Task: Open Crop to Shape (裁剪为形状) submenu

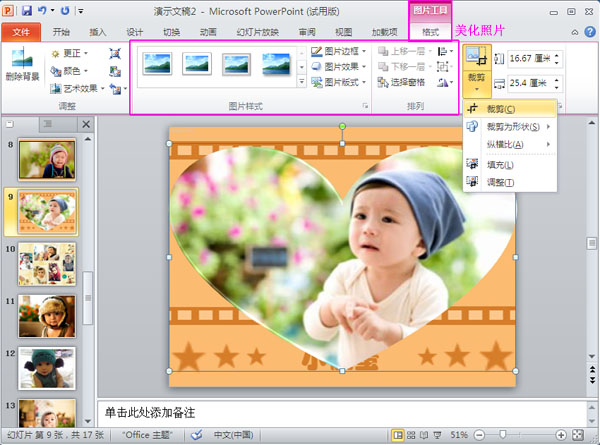Action: point(510,127)
